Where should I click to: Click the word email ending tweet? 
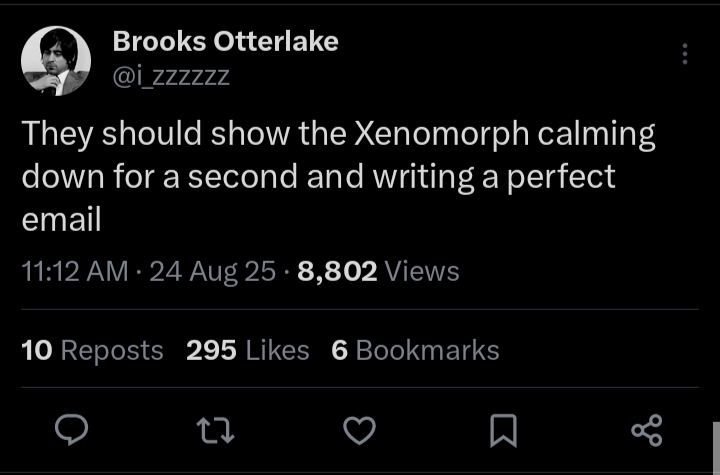(62, 220)
